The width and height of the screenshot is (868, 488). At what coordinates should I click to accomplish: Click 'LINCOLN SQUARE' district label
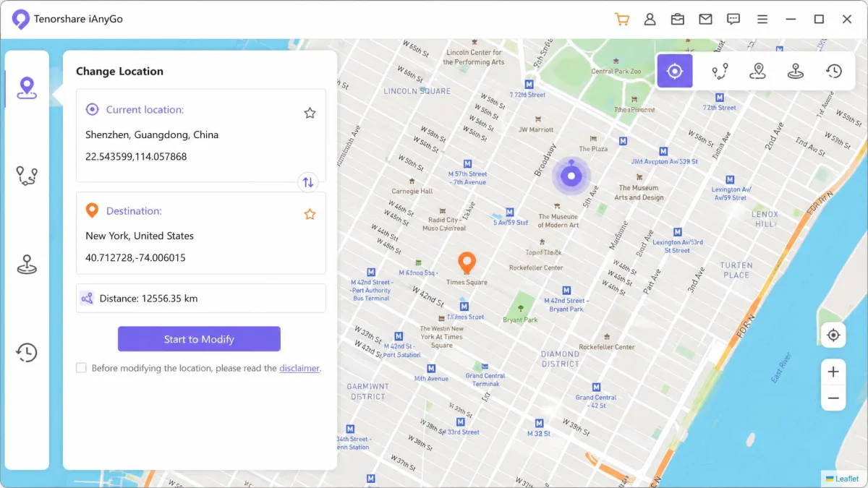pos(417,91)
